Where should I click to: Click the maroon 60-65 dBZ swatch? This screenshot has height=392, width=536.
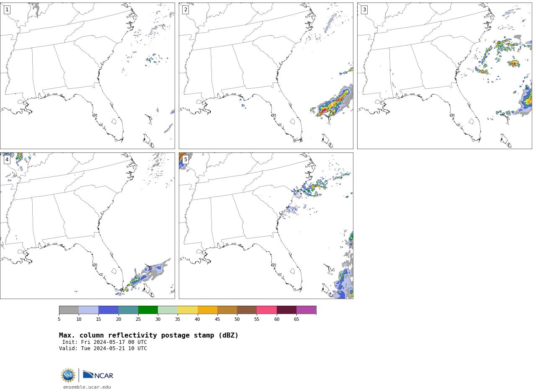point(286,310)
